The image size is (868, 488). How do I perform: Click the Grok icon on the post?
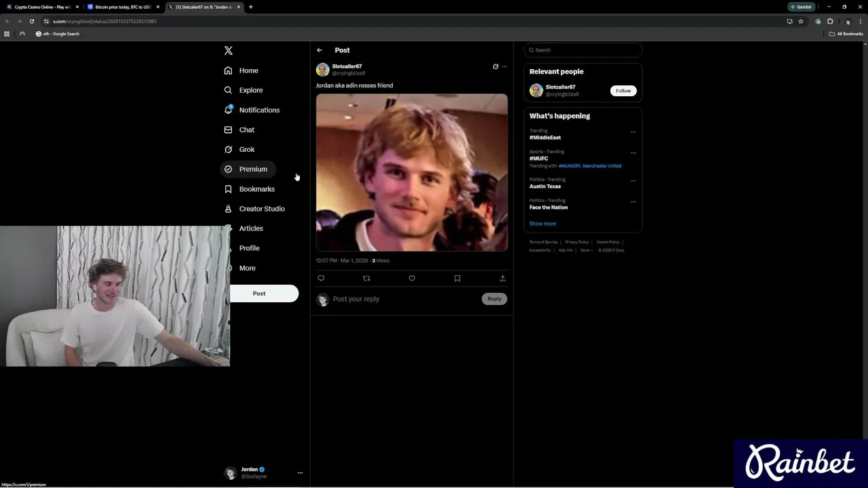pos(495,66)
